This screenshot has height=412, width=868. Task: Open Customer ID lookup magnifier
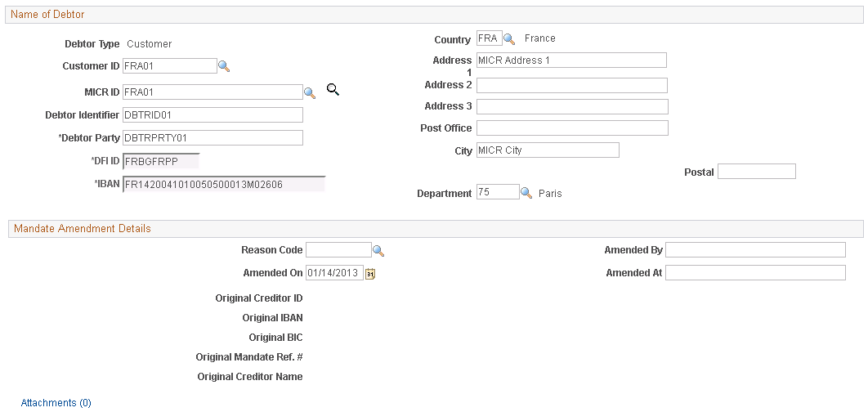click(x=224, y=66)
